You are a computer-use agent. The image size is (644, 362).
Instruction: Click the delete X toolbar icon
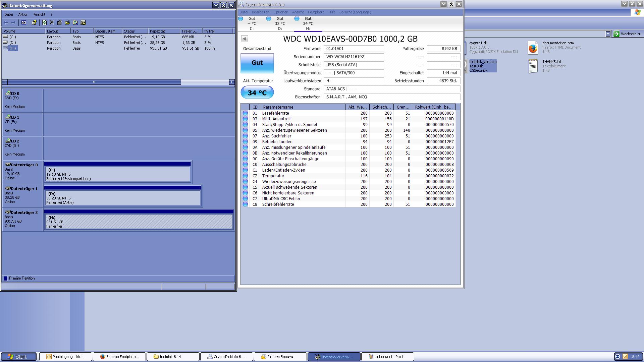coord(52,22)
